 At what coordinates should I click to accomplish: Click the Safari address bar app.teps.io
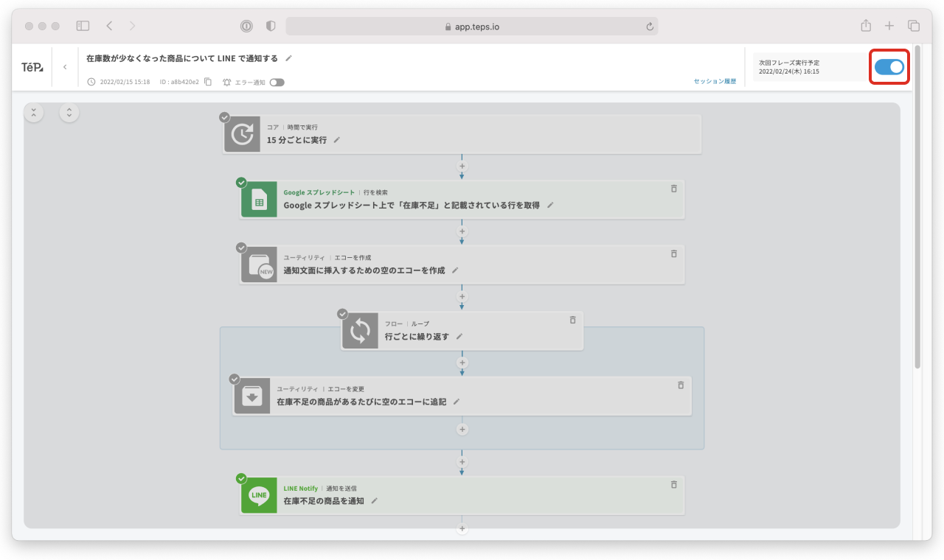coord(472,27)
